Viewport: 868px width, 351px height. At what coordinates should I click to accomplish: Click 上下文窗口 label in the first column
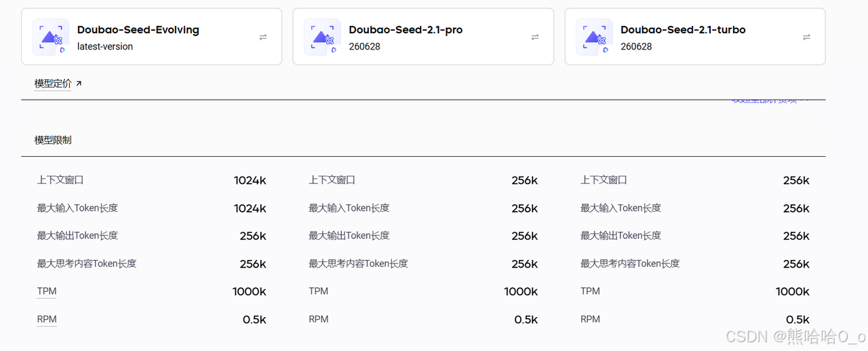click(60, 180)
